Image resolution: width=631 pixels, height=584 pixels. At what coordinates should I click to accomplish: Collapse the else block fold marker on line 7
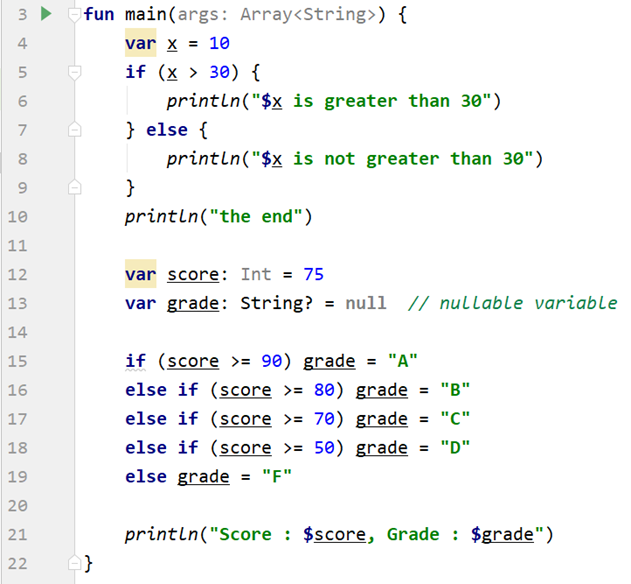[x=73, y=130]
